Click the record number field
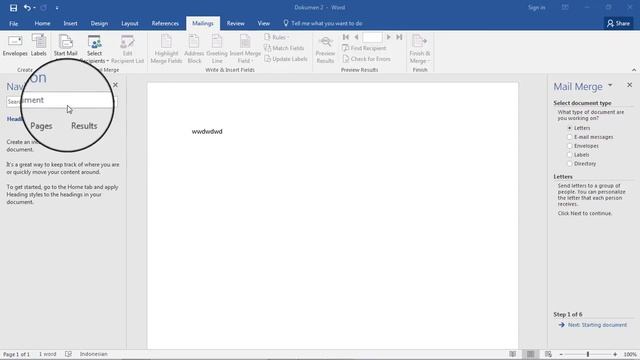 (x=372, y=38)
